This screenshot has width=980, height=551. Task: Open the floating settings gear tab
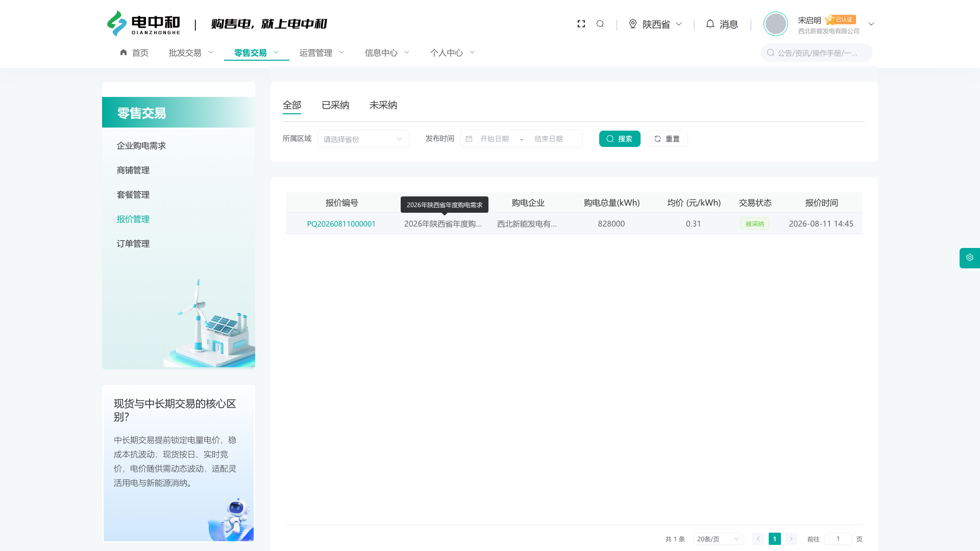coord(970,258)
